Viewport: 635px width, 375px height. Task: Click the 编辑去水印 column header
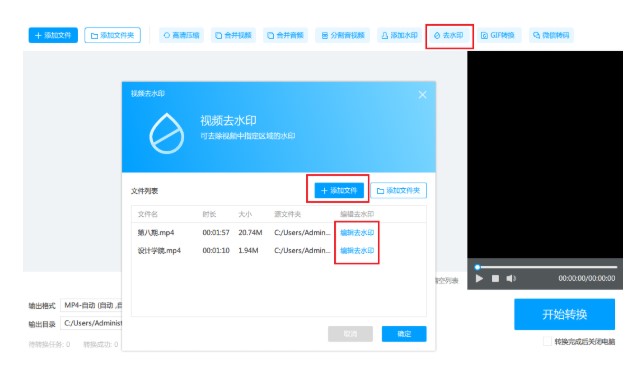(357, 214)
